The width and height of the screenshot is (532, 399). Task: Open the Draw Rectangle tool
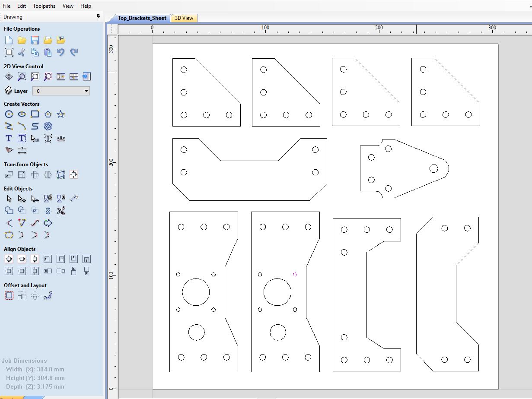(35, 114)
